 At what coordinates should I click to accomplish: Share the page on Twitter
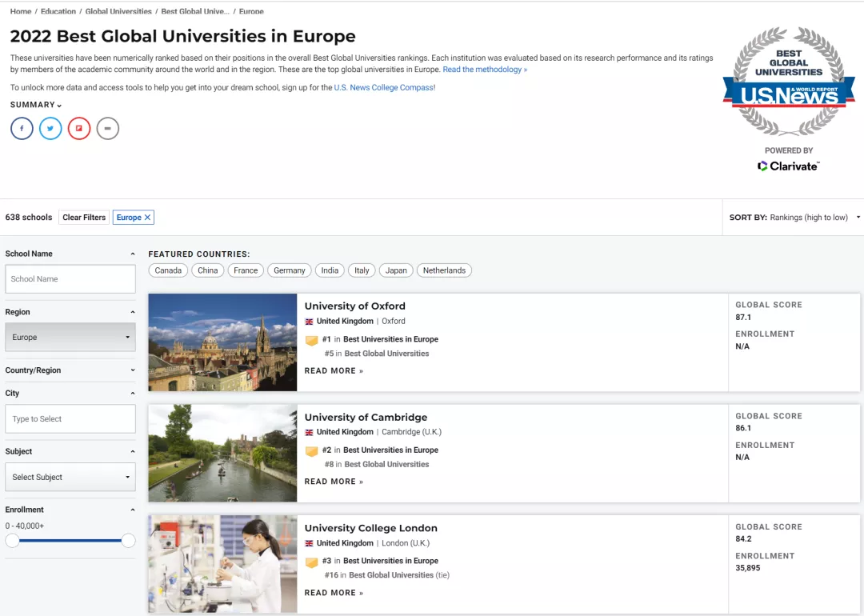50,128
